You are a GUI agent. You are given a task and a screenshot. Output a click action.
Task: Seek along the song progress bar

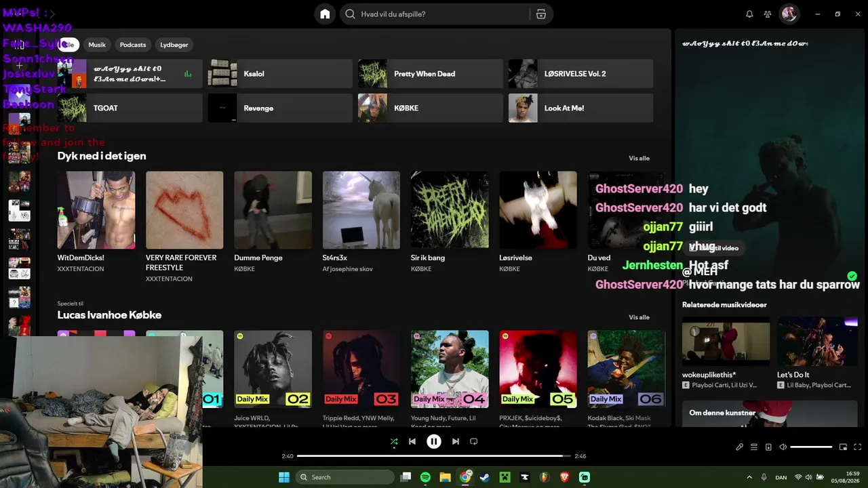coord(434,456)
